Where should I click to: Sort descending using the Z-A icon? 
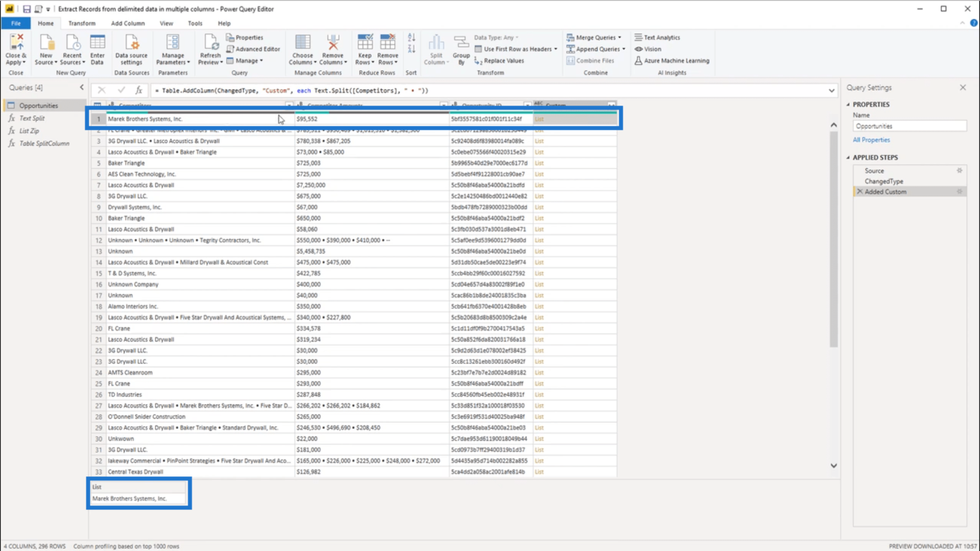(x=411, y=49)
